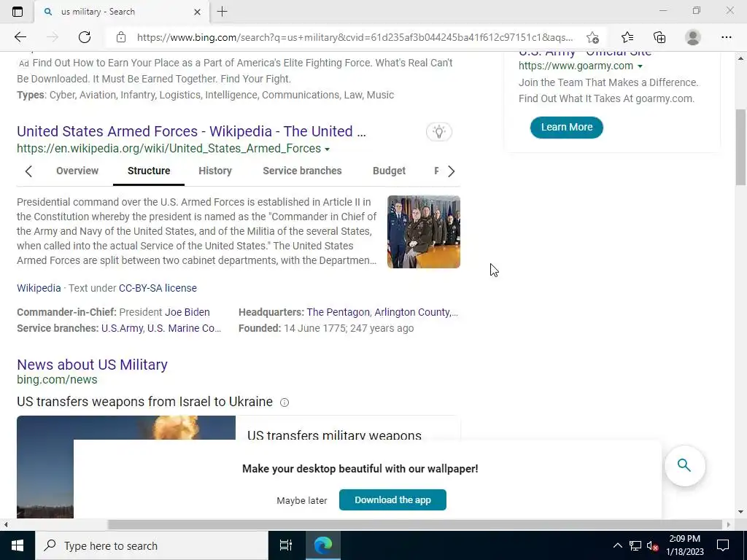Open the Favorites list icon
Screen dimensions: 747x560
tap(627, 37)
